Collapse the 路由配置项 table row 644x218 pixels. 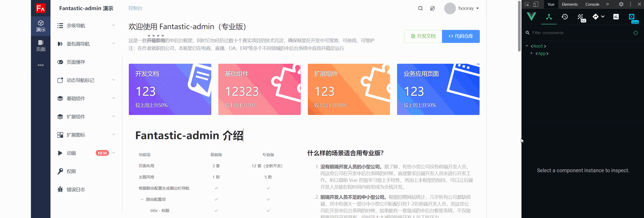click(142, 199)
